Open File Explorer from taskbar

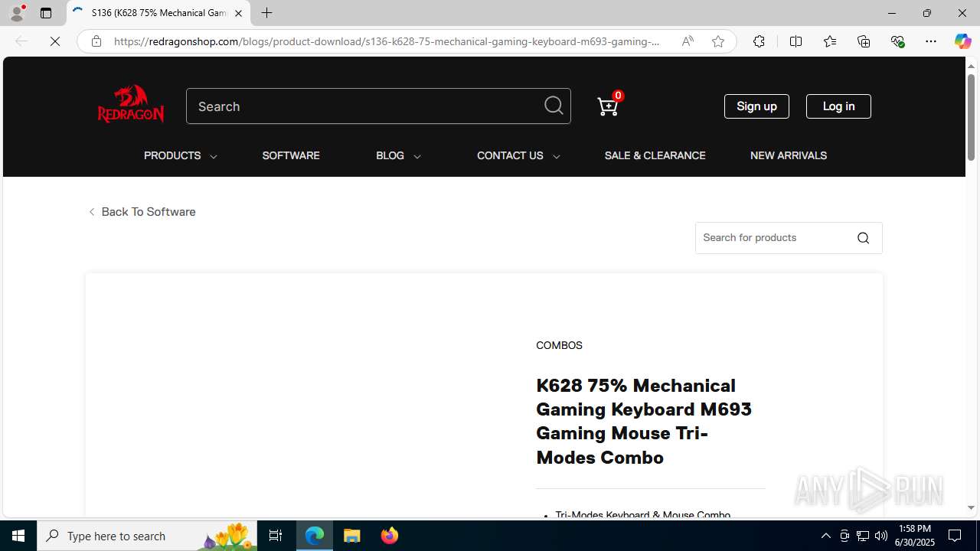(352, 536)
